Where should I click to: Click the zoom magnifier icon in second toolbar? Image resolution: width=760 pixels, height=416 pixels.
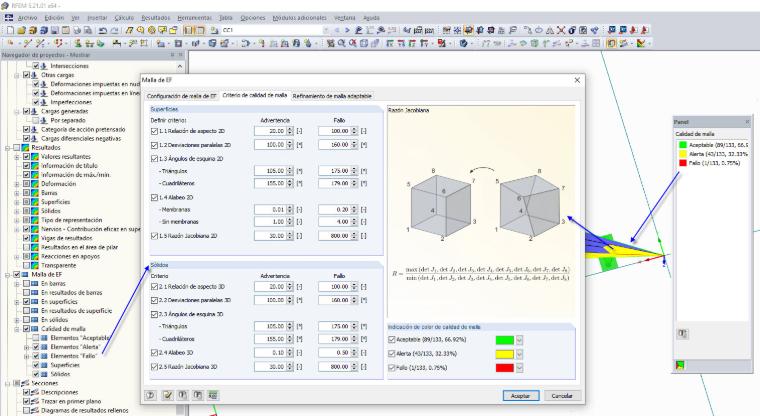point(342,43)
